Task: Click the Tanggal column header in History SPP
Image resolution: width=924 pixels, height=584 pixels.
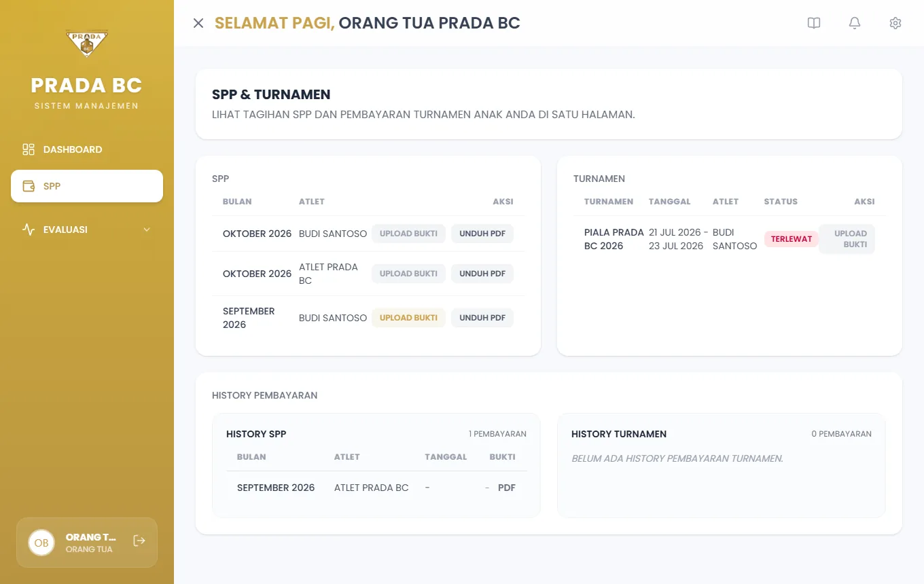Action: click(x=446, y=457)
